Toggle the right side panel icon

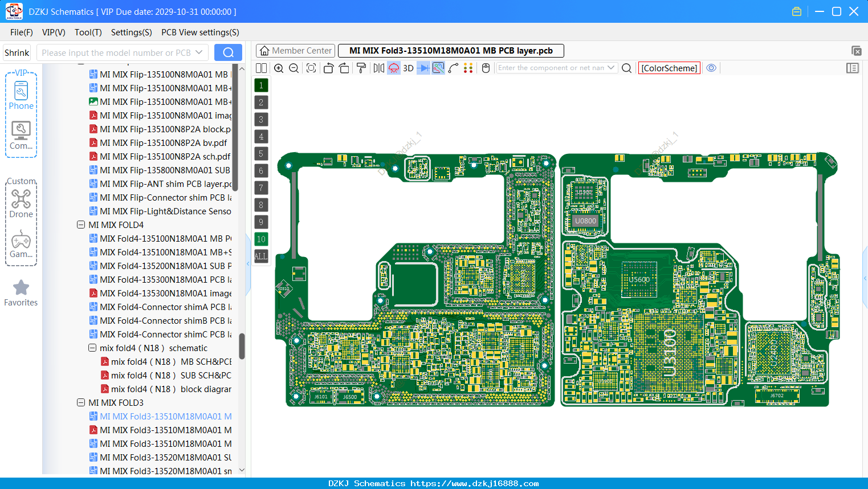click(853, 68)
